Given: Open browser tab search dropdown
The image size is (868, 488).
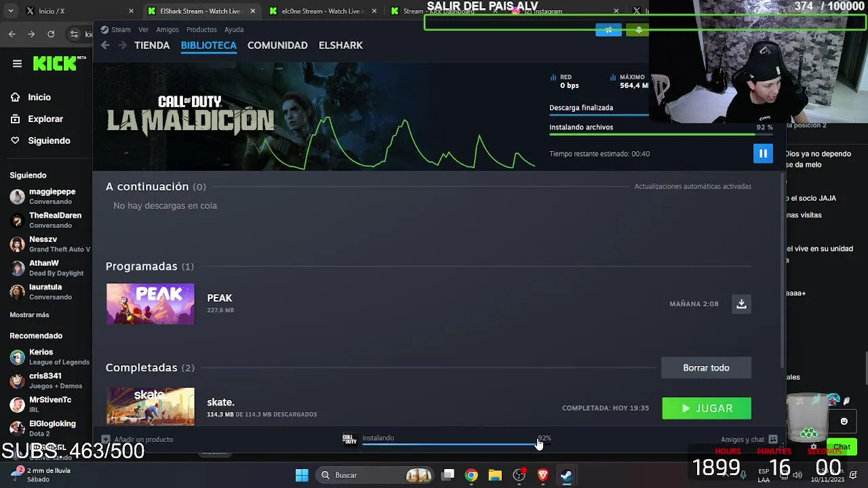Looking at the screenshot, I should point(10,11).
